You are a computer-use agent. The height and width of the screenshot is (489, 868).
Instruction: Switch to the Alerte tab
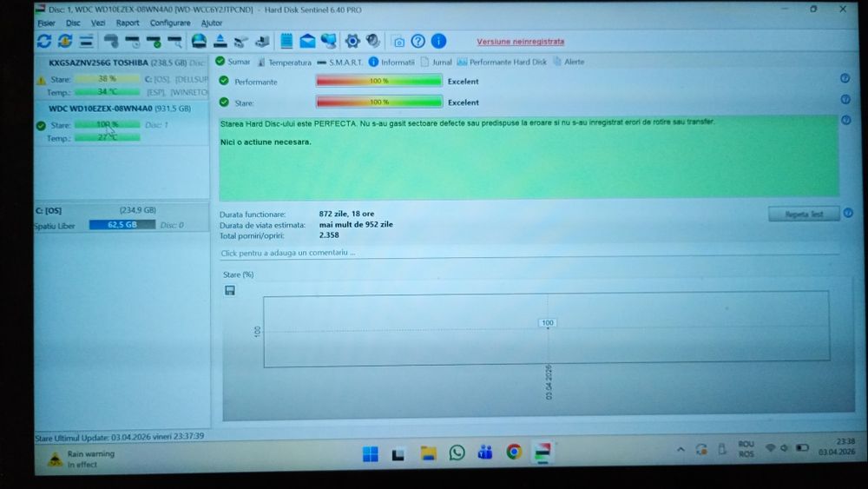[569, 62]
